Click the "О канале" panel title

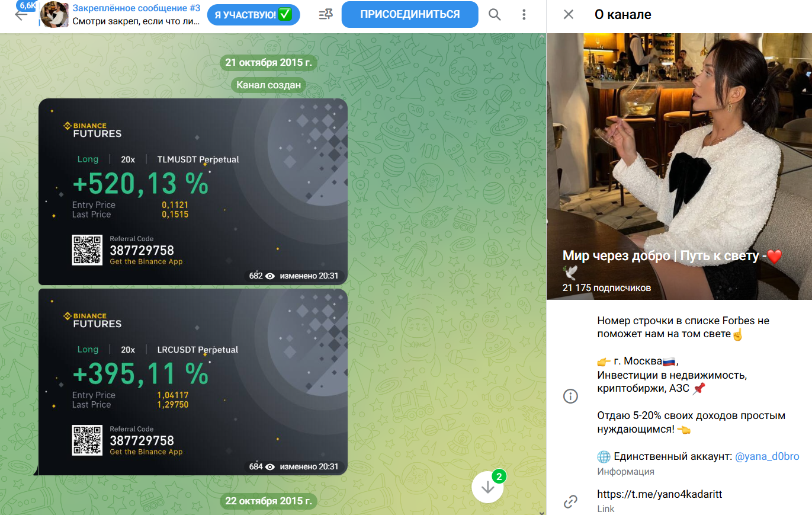click(x=622, y=15)
